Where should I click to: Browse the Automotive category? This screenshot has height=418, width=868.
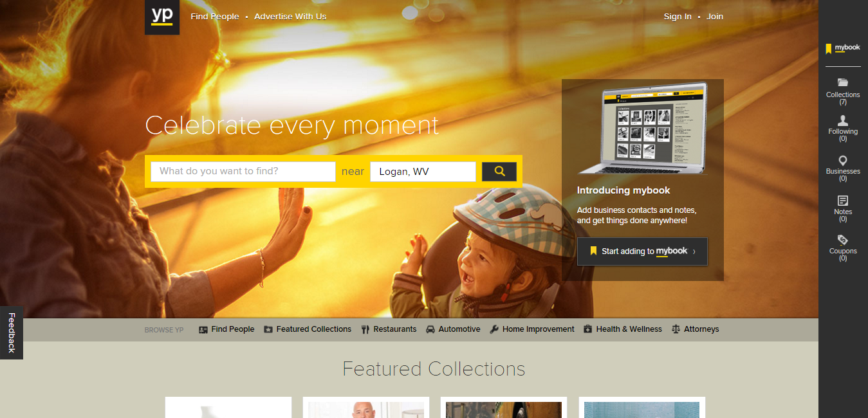453,329
